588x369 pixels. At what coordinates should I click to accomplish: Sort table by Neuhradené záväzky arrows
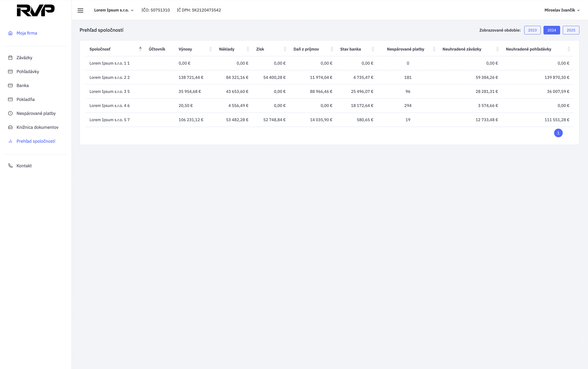(x=497, y=49)
